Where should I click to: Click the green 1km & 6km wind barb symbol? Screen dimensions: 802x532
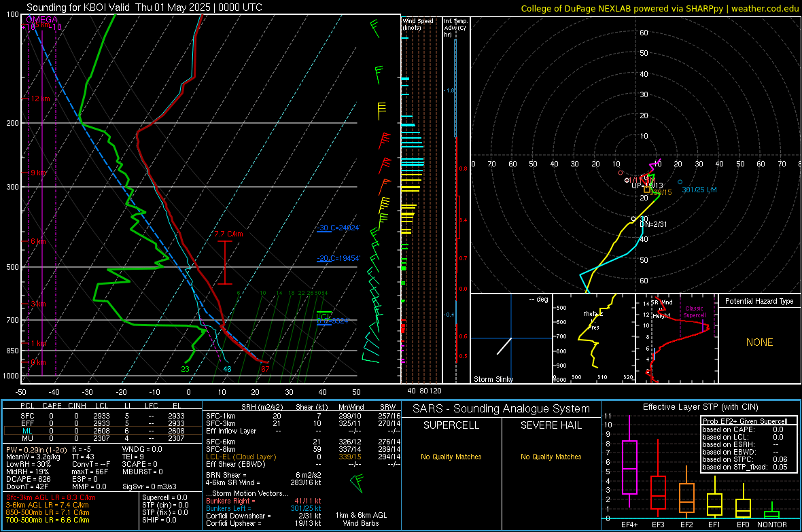(357, 483)
